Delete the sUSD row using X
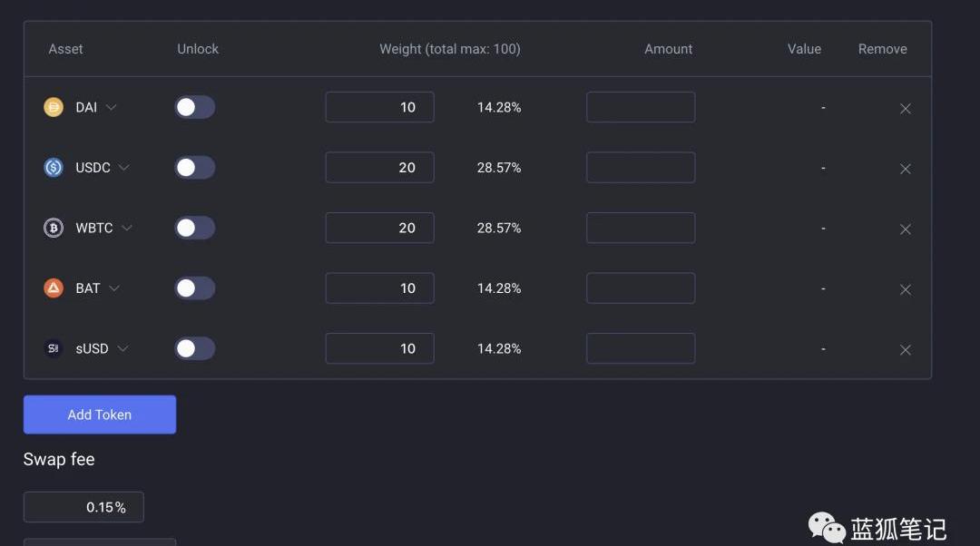The height and width of the screenshot is (546, 980). 905,350
